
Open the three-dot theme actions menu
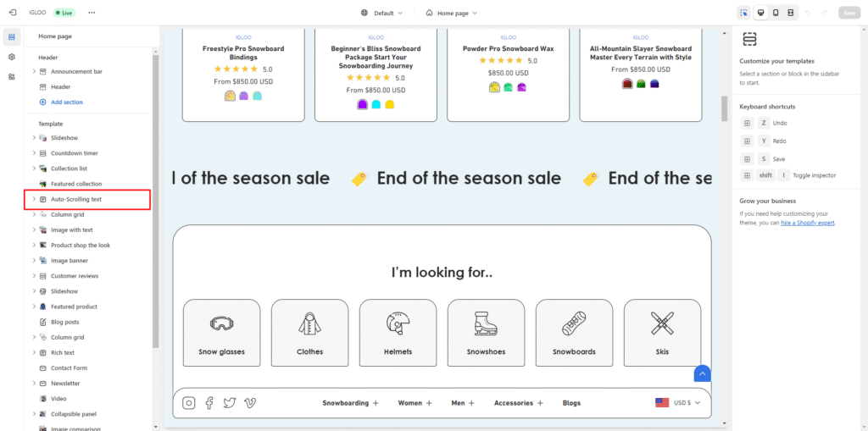point(92,13)
